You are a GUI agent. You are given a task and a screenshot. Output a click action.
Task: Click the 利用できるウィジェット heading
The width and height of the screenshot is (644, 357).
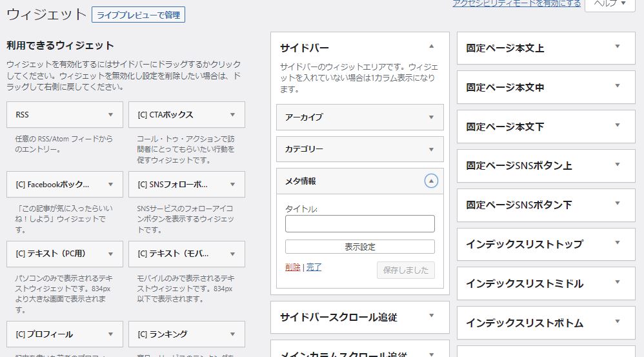click(60, 45)
